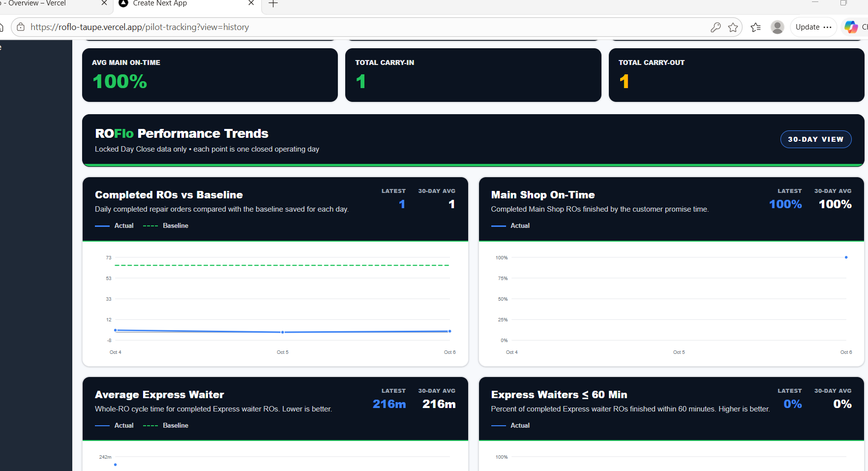
Task: Click the 100% point in Main Shop chart
Action: coord(846,257)
